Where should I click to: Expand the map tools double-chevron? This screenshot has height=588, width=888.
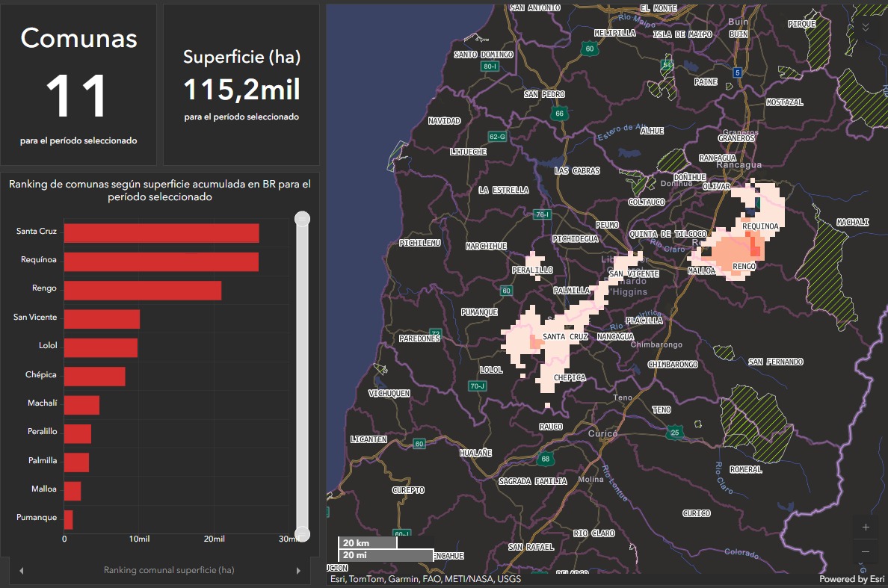click(x=866, y=26)
